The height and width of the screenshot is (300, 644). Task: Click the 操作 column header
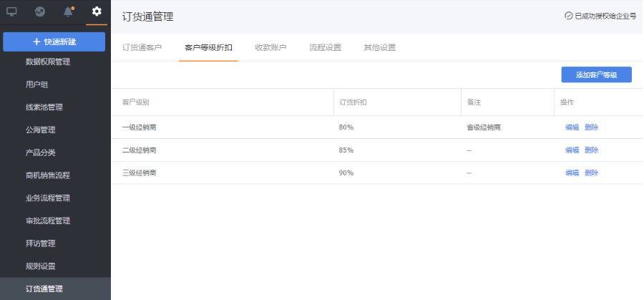pyautogui.click(x=567, y=102)
